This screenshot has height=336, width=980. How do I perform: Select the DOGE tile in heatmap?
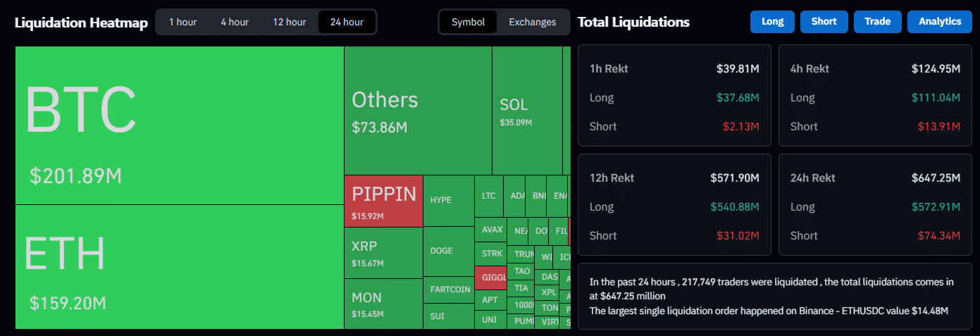point(448,251)
